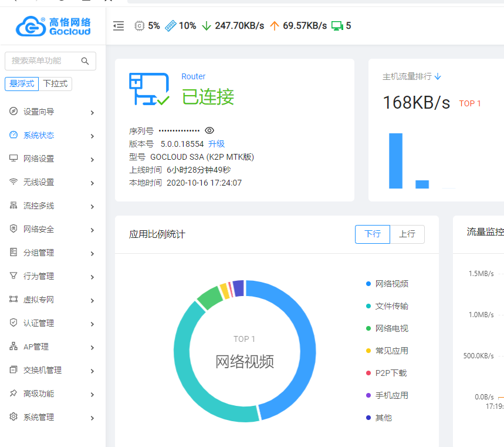Expand the 网络设置 menu arrow

(93, 159)
